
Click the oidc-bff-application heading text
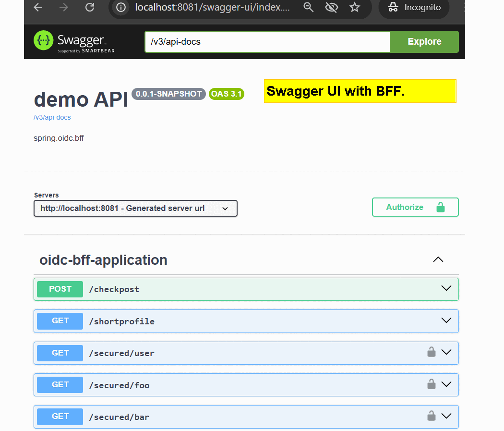[x=103, y=260]
